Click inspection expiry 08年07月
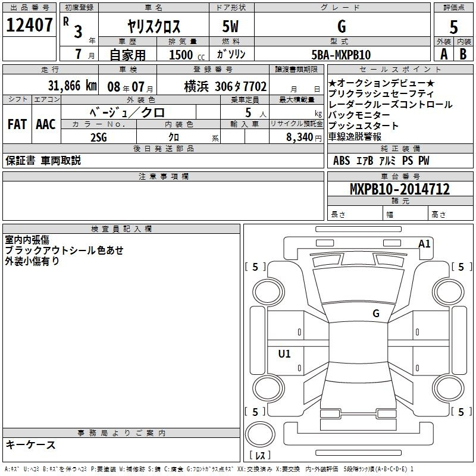 click(130, 87)
